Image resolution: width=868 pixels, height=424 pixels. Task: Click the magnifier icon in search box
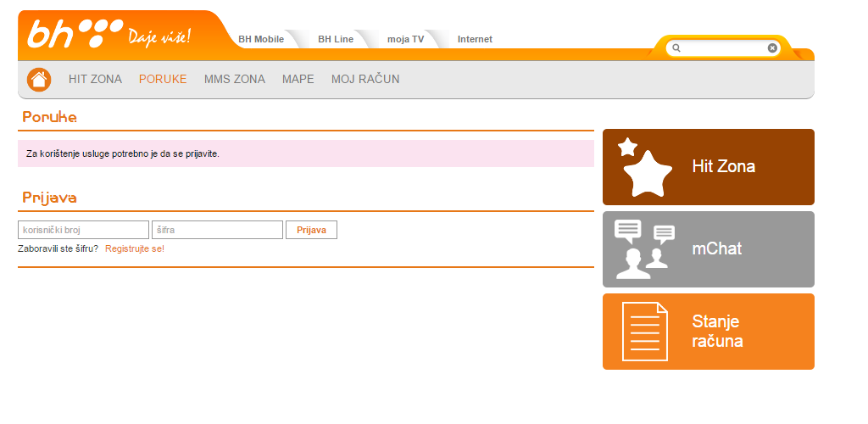click(676, 48)
